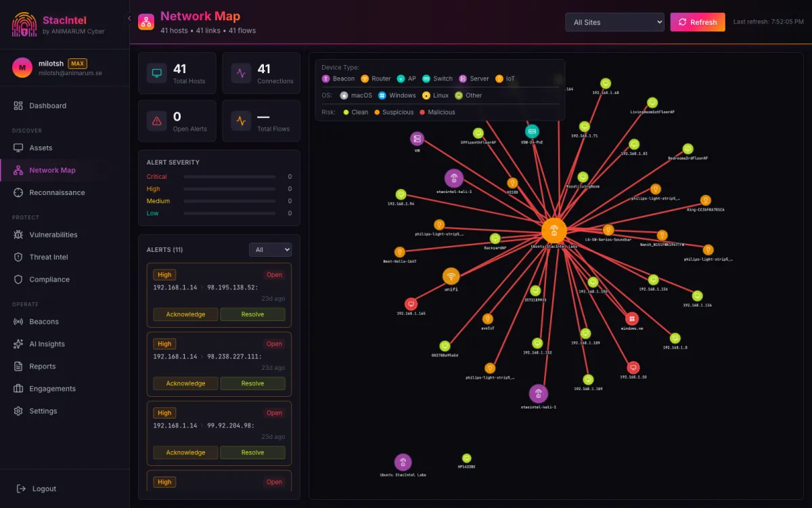The image size is (812, 508).
Task: Select the purple vm server node
Action: [418, 139]
